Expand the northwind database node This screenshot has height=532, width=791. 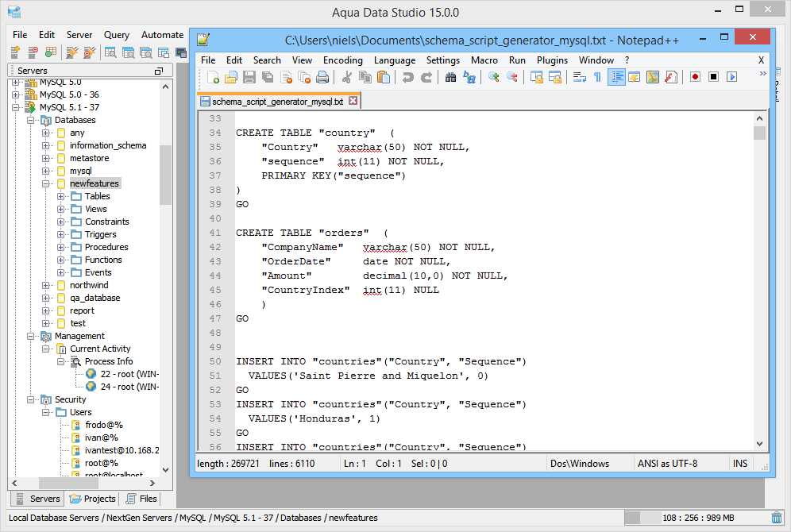click(x=45, y=285)
